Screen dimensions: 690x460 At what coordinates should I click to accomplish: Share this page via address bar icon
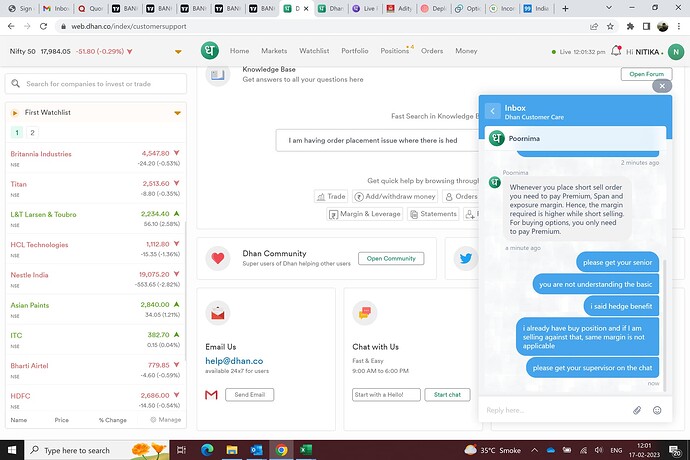(594, 26)
